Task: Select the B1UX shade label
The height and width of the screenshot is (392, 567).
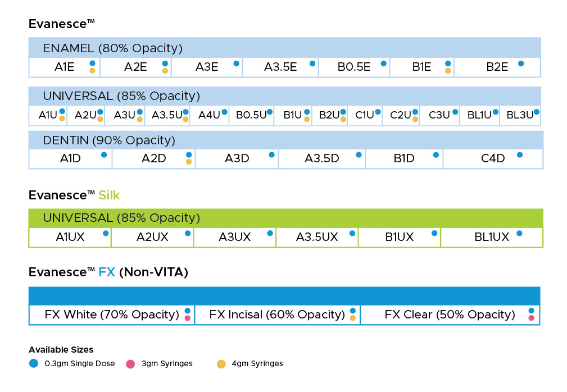Action: pyautogui.click(x=400, y=237)
